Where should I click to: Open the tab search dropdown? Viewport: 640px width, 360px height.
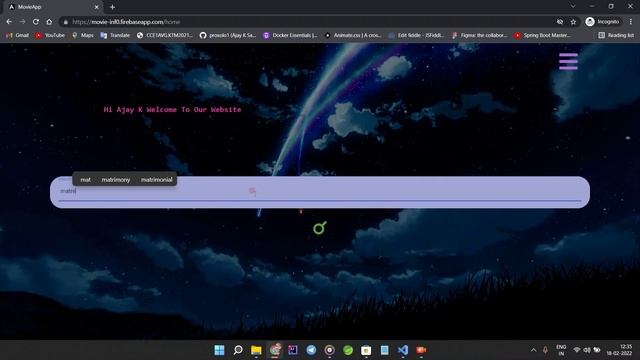[573, 6]
